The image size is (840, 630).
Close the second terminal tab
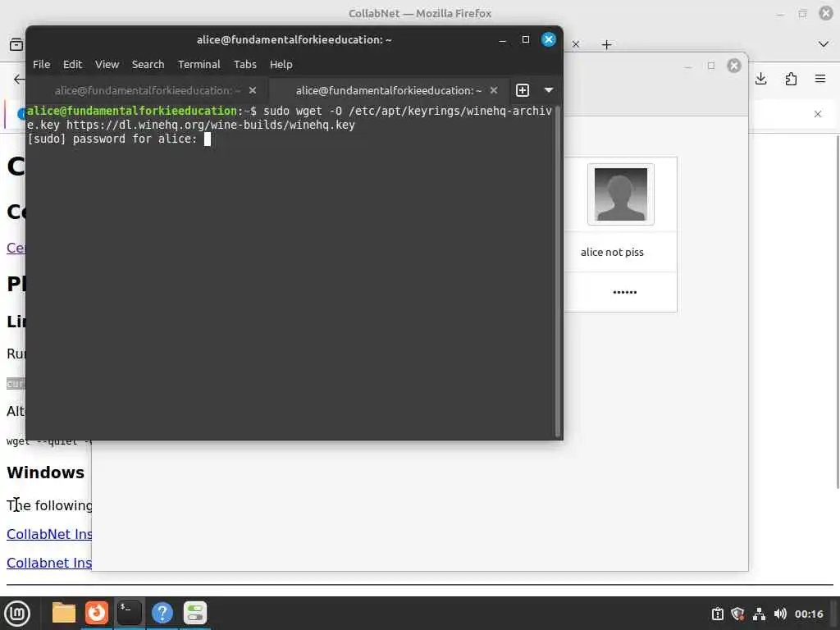tap(493, 90)
